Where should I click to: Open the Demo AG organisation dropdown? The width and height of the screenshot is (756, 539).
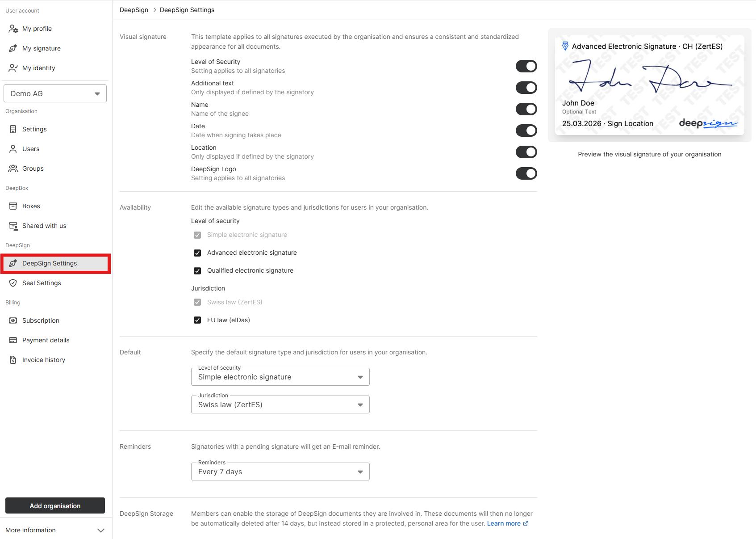click(x=55, y=93)
